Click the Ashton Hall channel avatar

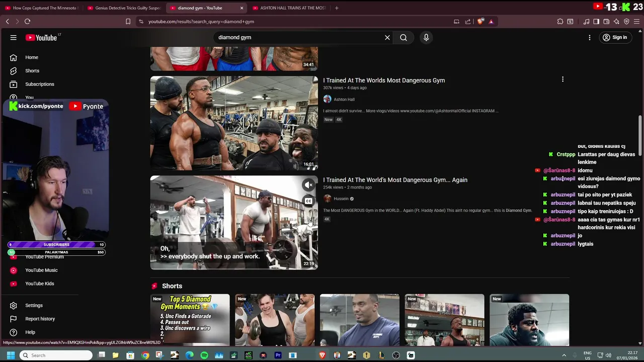tap(327, 100)
